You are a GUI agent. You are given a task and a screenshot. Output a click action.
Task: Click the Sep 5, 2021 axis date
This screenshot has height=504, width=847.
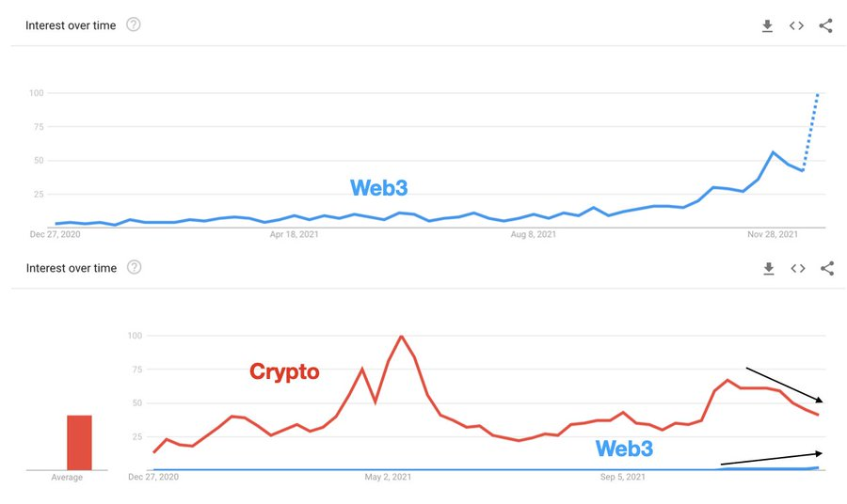point(622,477)
